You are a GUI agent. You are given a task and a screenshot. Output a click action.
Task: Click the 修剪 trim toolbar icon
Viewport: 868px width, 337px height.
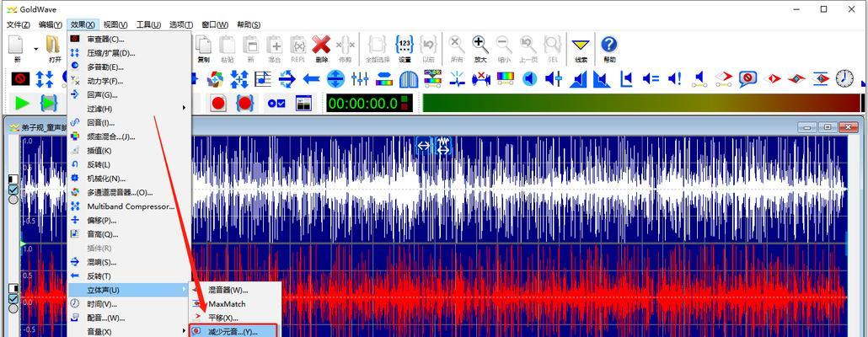(346, 45)
